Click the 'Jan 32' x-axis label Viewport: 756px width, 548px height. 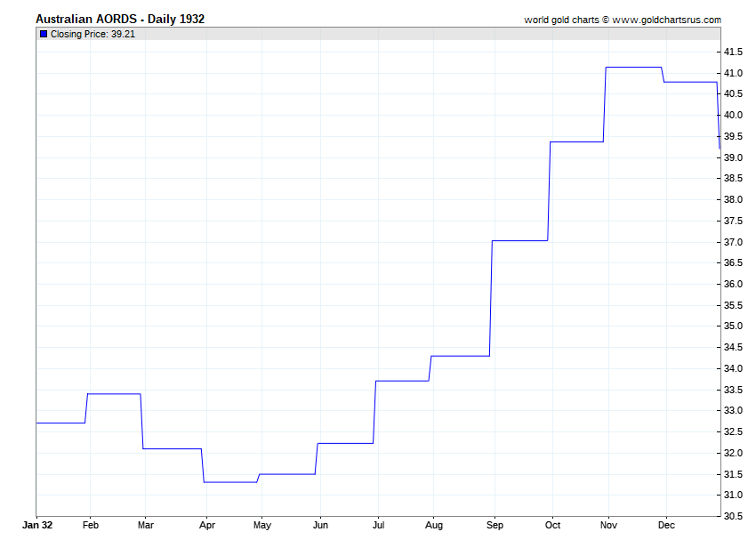tap(37, 525)
